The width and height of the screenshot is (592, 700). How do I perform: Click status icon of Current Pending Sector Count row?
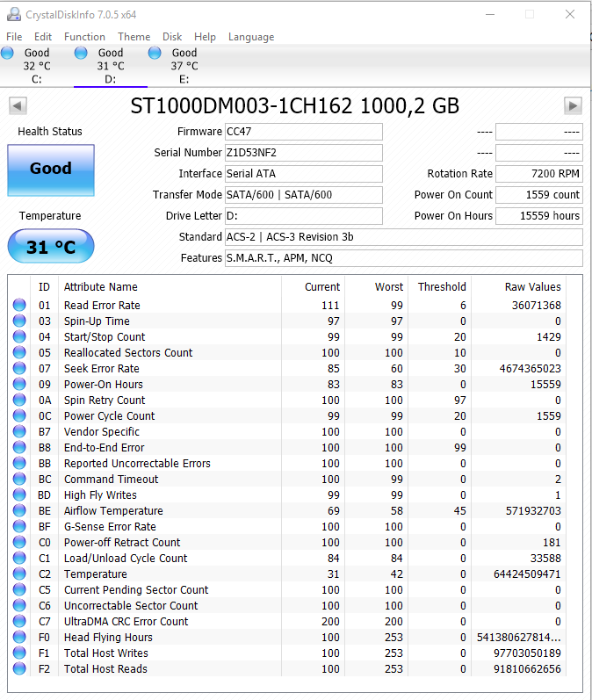pos(19,589)
